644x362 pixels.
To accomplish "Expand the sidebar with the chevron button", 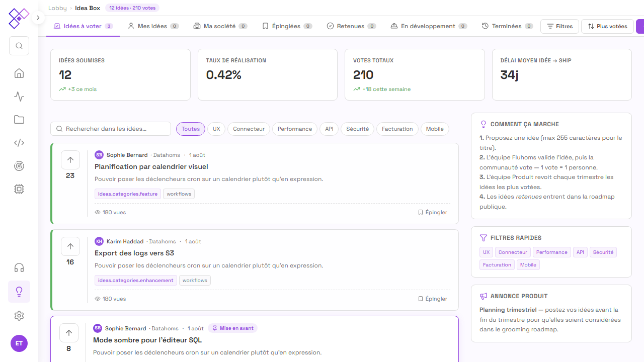I will pyautogui.click(x=38, y=18).
